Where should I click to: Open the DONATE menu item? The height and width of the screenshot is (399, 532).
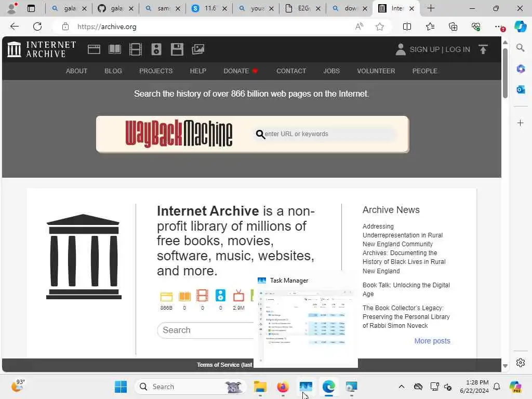tap(241, 71)
